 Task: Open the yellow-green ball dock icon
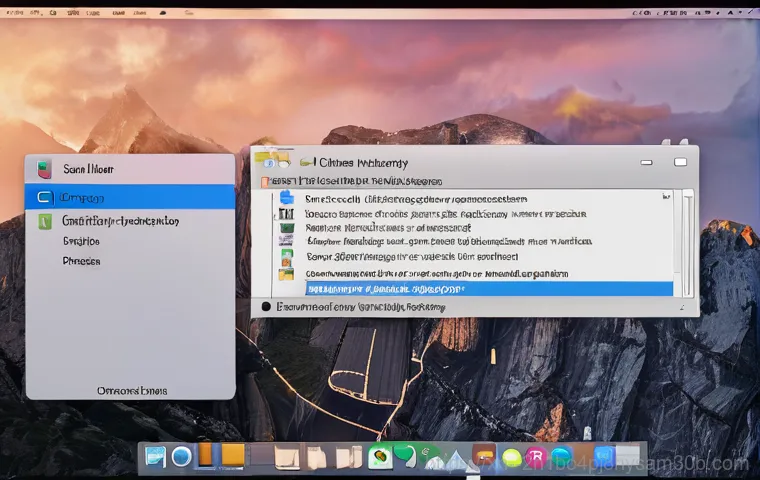(511, 458)
